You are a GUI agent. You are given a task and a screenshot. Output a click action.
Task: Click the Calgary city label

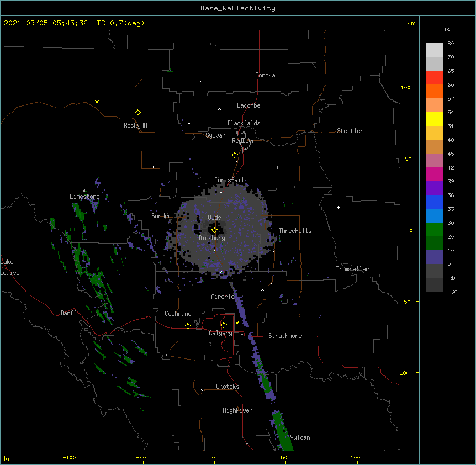(x=220, y=333)
